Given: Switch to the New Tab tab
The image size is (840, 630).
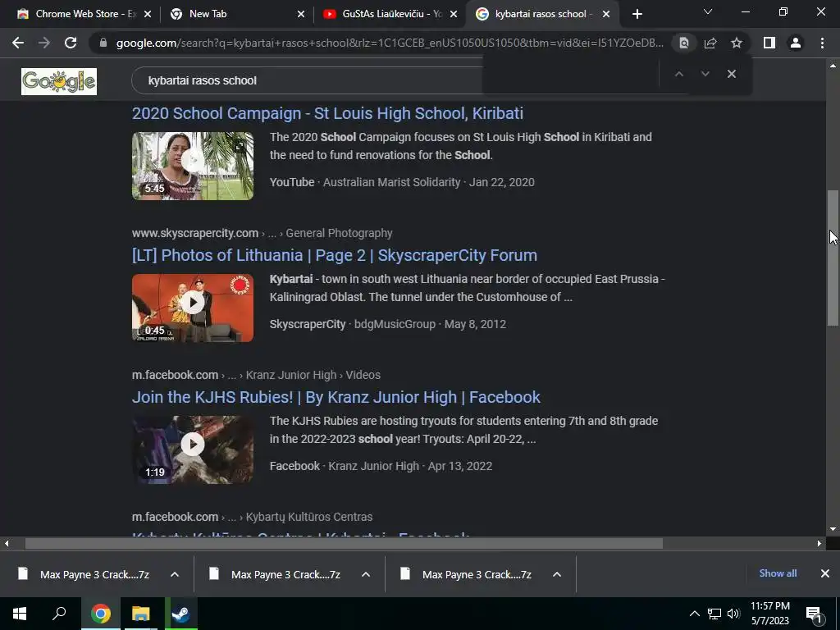Looking at the screenshot, I should [235, 14].
